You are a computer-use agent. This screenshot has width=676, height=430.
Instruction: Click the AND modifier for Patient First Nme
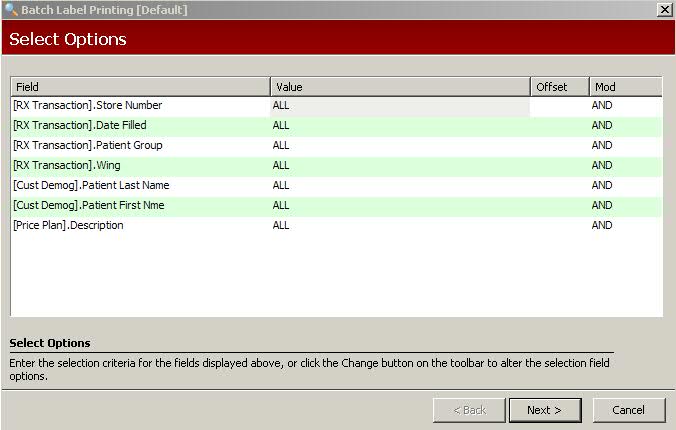(x=602, y=205)
